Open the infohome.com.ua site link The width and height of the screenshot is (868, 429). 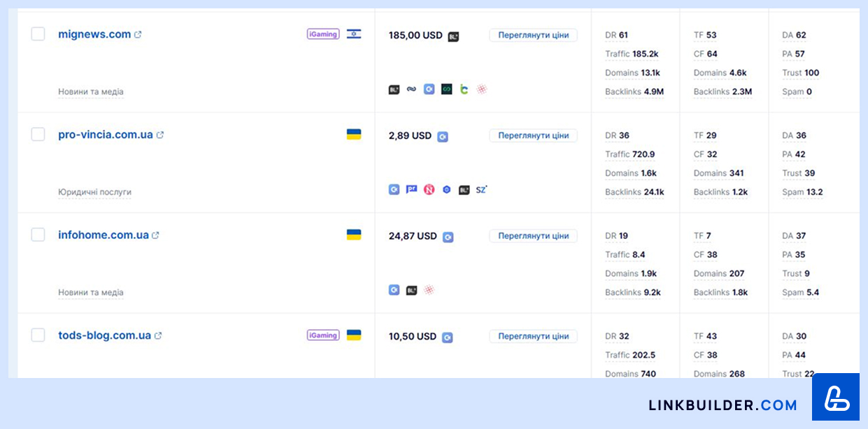[x=104, y=235]
